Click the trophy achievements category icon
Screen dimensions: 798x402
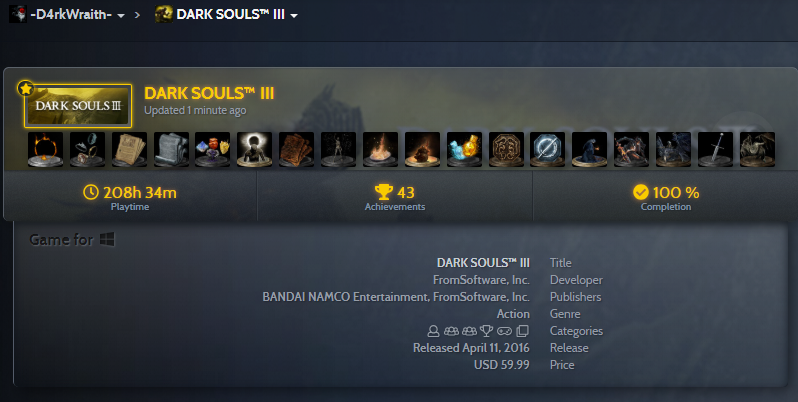click(487, 331)
